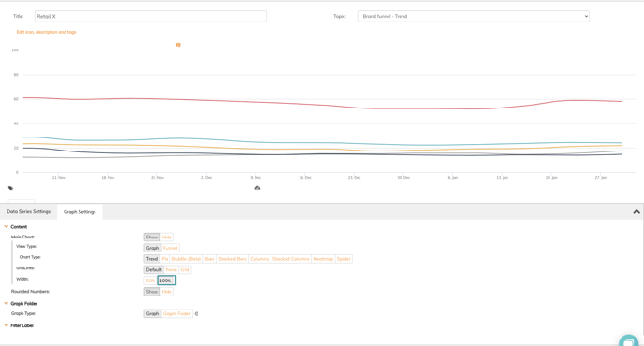Click the Title input field
The height and width of the screenshot is (346, 644).
151,17
